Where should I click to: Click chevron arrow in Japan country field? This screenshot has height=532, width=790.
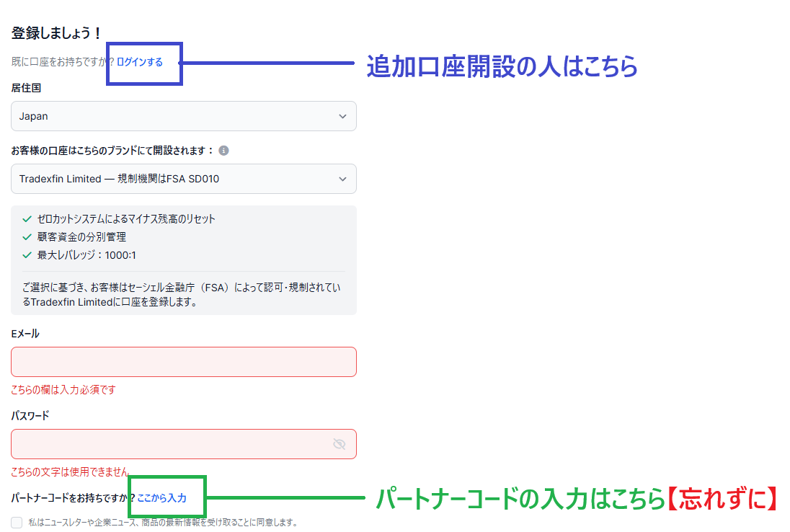[342, 116]
